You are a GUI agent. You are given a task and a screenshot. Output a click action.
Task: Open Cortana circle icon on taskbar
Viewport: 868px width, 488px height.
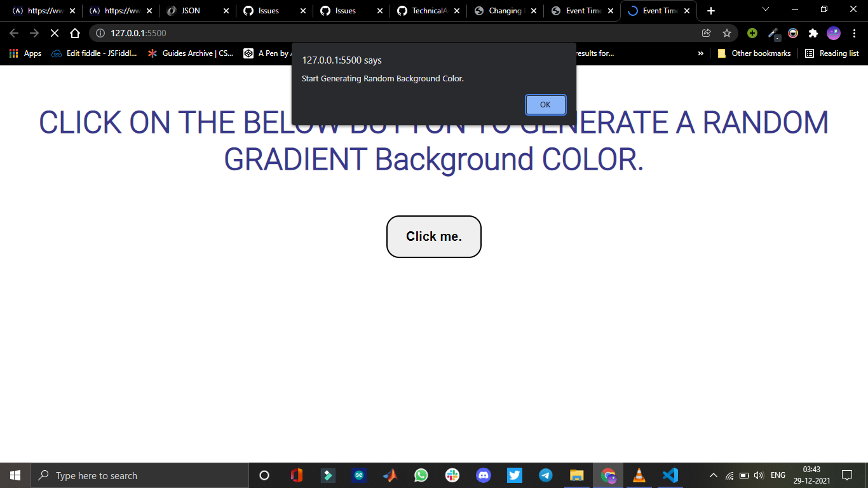click(264, 475)
